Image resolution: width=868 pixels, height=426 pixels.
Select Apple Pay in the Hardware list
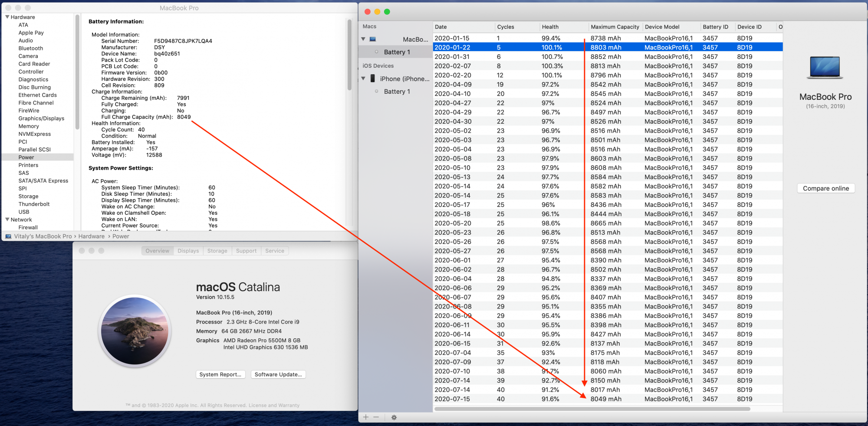pos(31,33)
